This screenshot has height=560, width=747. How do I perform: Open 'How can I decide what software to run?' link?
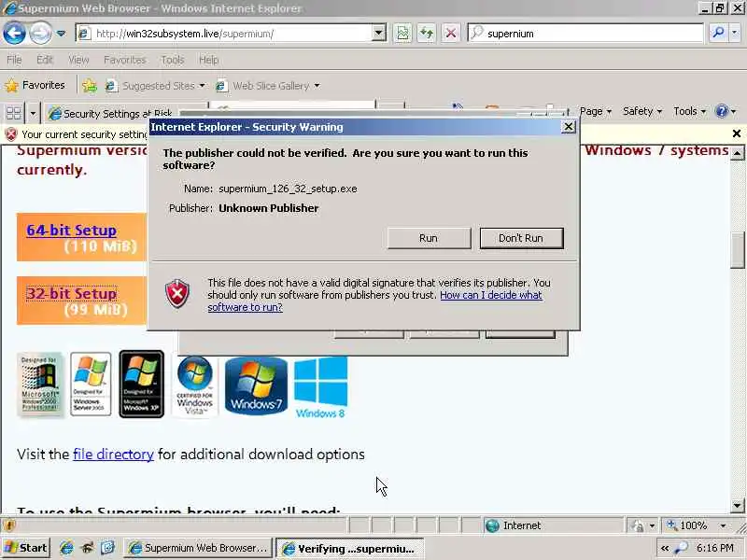click(374, 301)
